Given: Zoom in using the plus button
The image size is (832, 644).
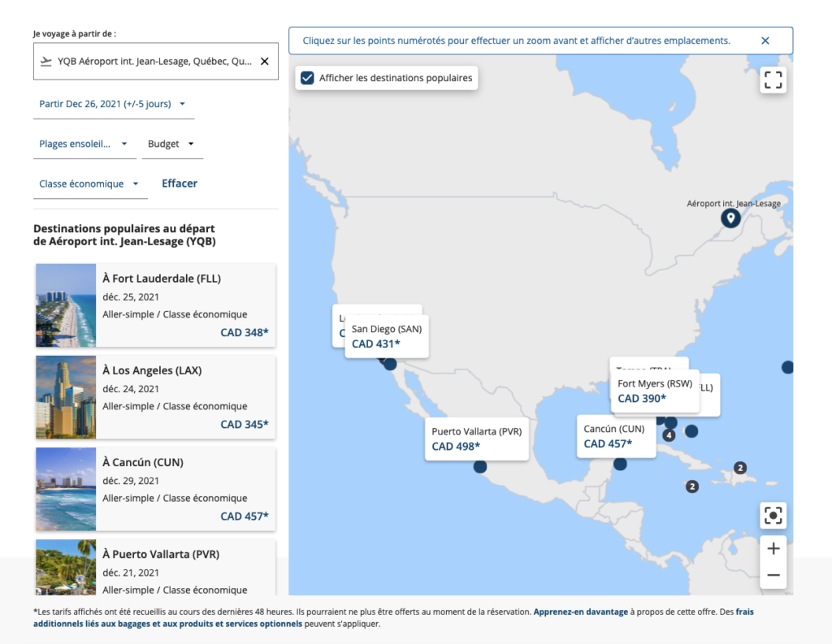Looking at the screenshot, I should pos(773,549).
